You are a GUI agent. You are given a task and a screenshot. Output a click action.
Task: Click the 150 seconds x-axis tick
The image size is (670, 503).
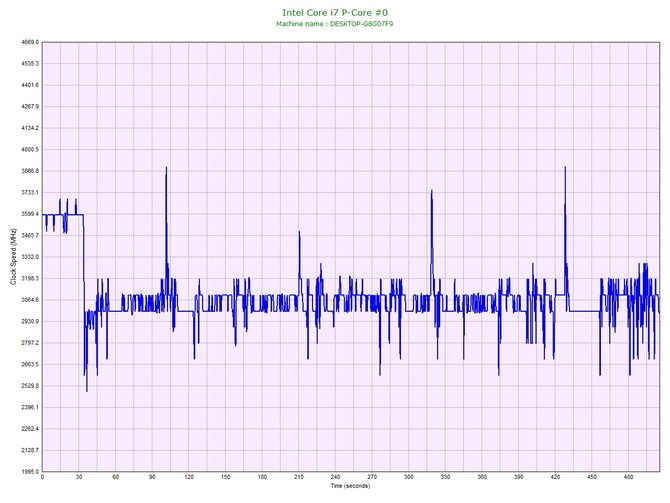point(226,477)
